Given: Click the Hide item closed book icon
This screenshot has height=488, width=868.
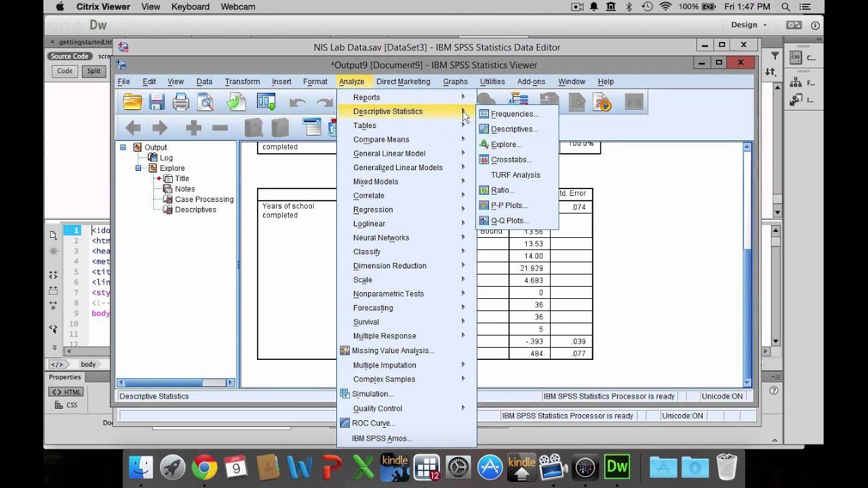Looking at the screenshot, I should coord(279,127).
